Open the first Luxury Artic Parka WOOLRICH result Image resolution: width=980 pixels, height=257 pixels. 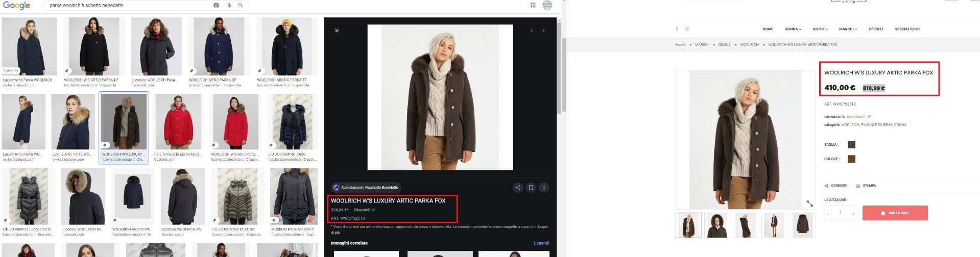click(29, 46)
